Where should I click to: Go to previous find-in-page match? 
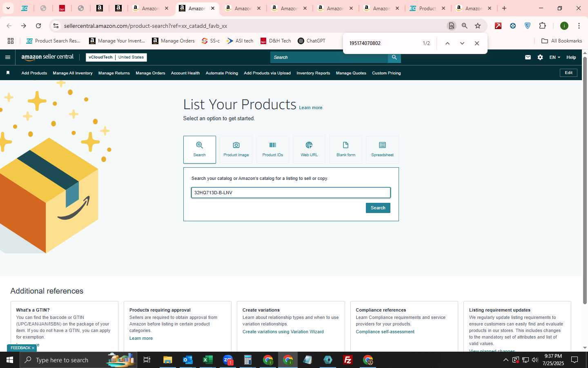pyautogui.click(x=448, y=43)
